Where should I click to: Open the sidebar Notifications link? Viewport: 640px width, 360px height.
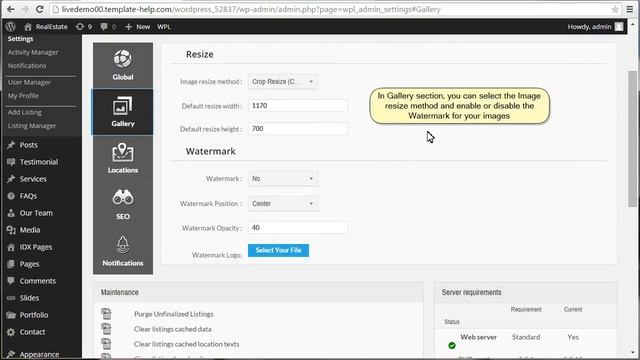click(x=27, y=66)
